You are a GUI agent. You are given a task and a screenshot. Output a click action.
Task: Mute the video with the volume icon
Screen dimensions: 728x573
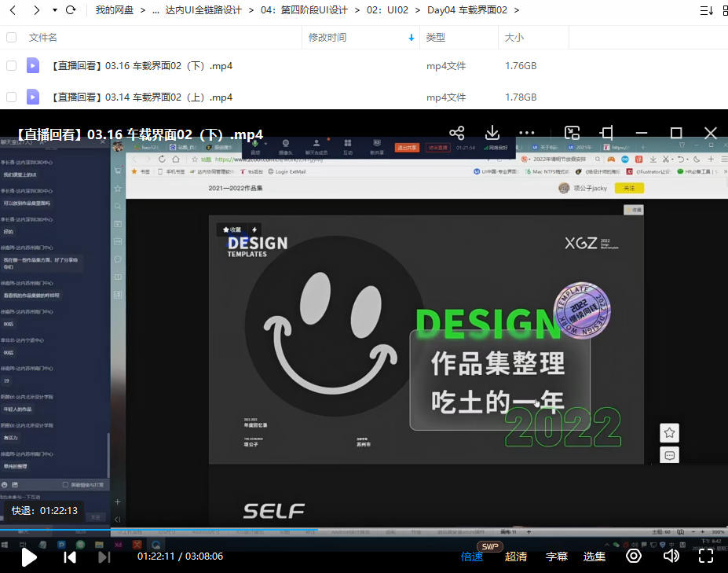(671, 556)
